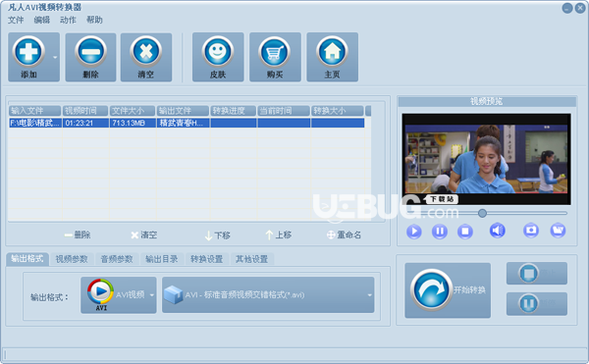Click the 输入文件 column header
This screenshot has width=589, height=364.
click(x=35, y=111)
